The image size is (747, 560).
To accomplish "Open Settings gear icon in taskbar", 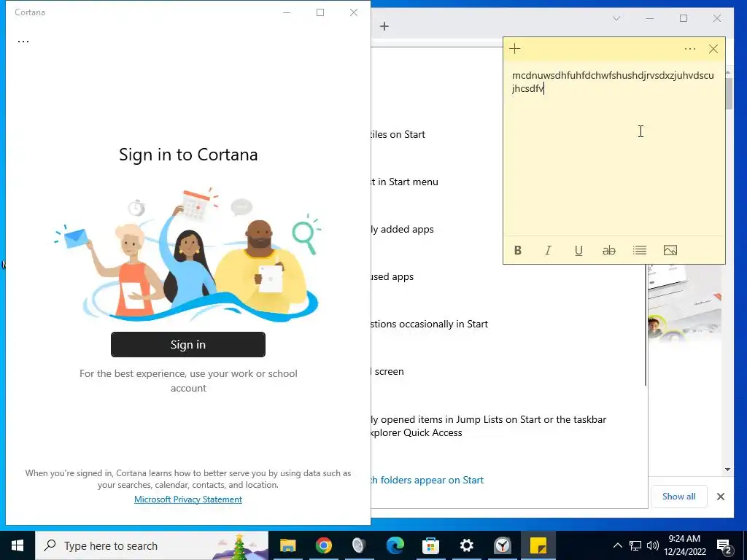I will tap(466, 545).
